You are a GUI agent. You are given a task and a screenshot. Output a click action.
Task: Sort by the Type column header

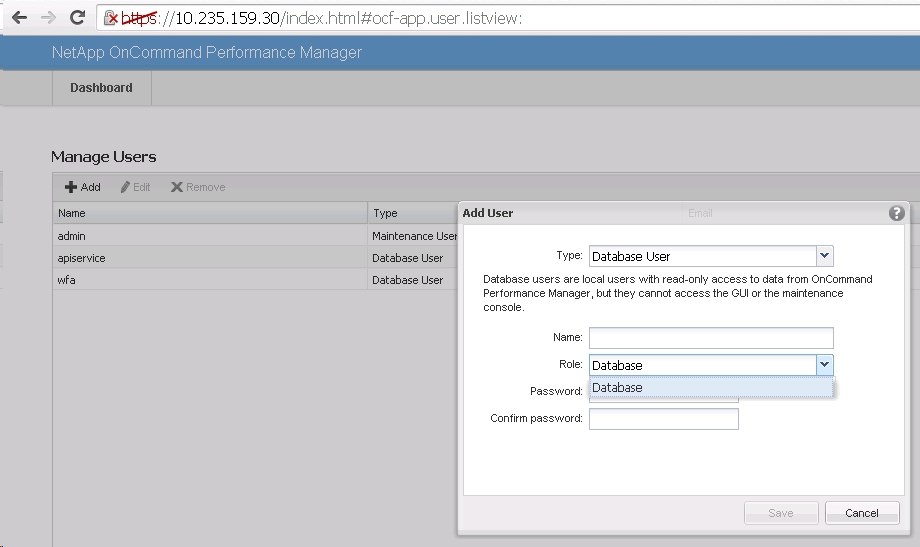tap(412, 213)
